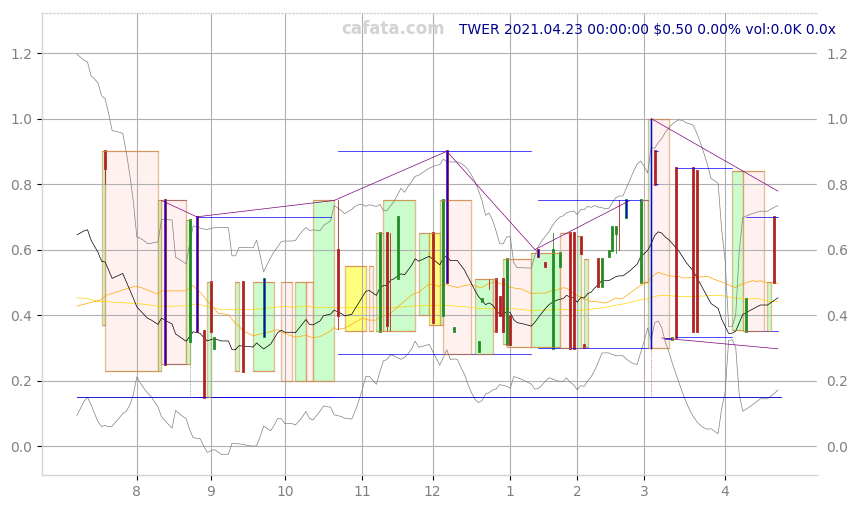Viewport: 858px width, 509px height.
Task: Click the tall blue vertical line at month 3
Action: pyautogui.click(x=651, y=234)
